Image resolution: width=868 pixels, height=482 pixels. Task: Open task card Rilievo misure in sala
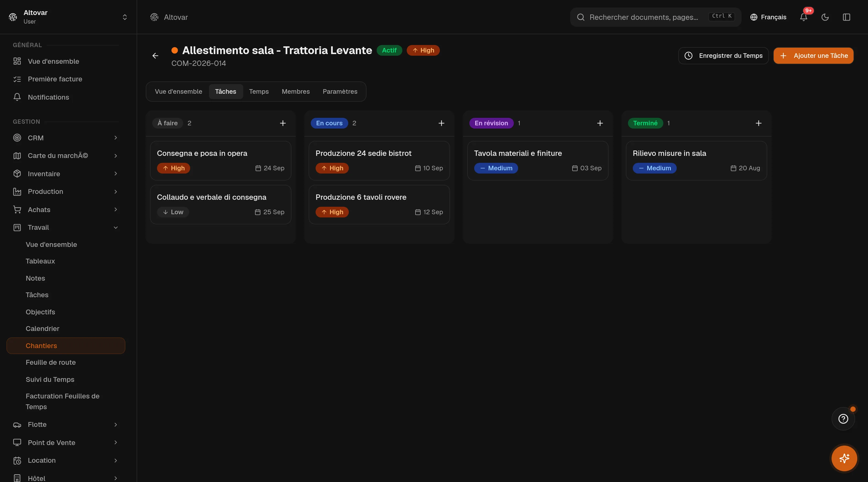coord(696,161)
